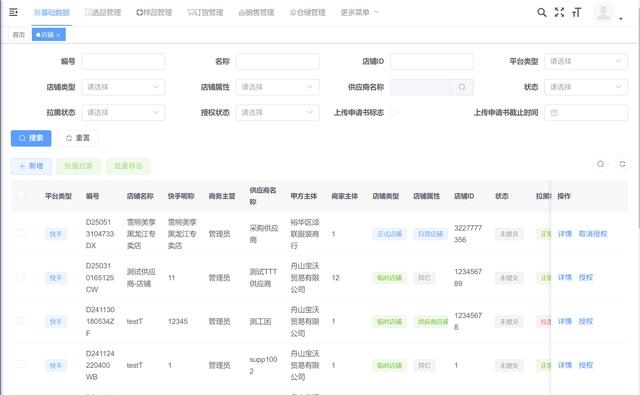Collapse the sidebar with the hamburger icon

pyautogui.click(x=13, y=12)
